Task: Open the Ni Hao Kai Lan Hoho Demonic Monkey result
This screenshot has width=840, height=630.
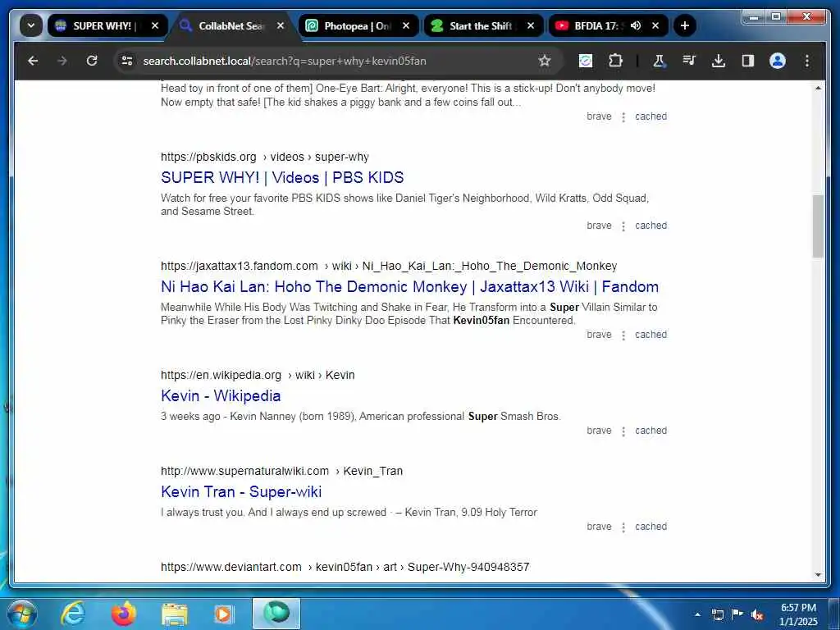Action: (x=410, y=286)
